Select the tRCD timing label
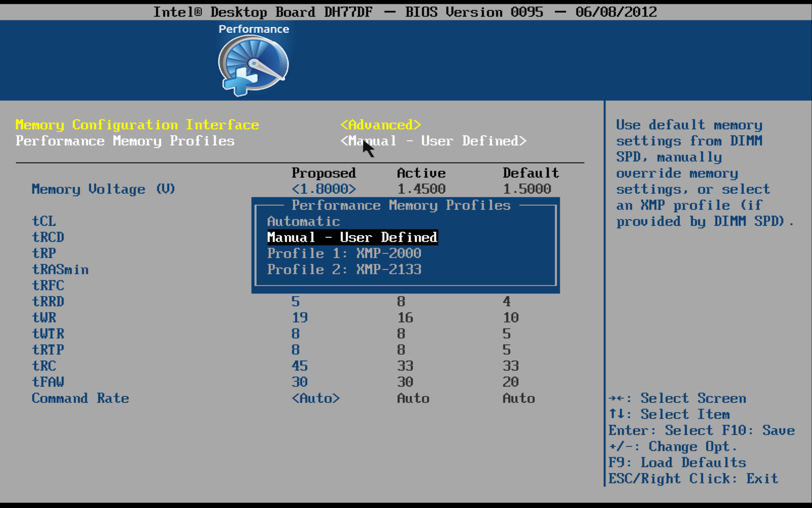 point(48,237)
